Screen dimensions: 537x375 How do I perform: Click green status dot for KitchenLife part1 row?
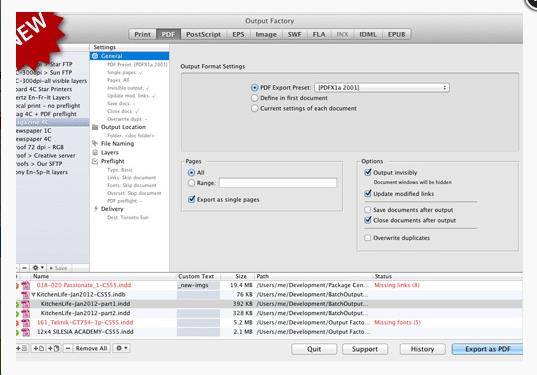tap(17, 304)
